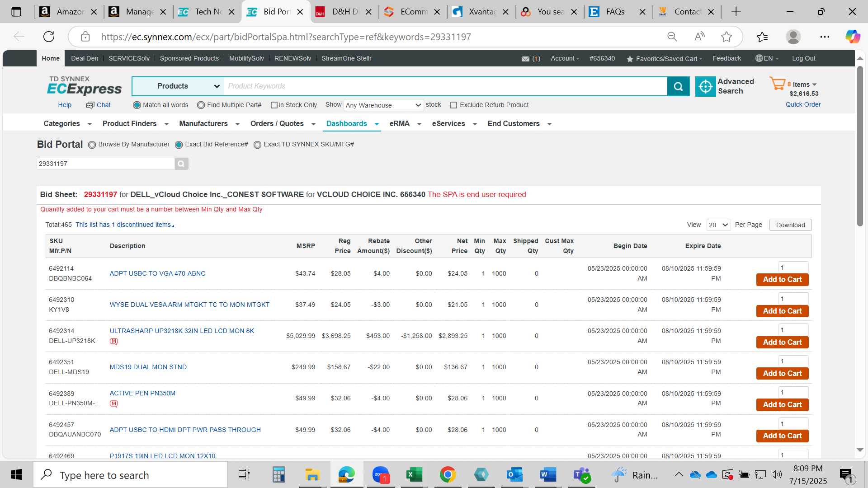Add ADPT USBC TO VGA 470-ABNC to cart
868x488 pixels.
point(782,280)
